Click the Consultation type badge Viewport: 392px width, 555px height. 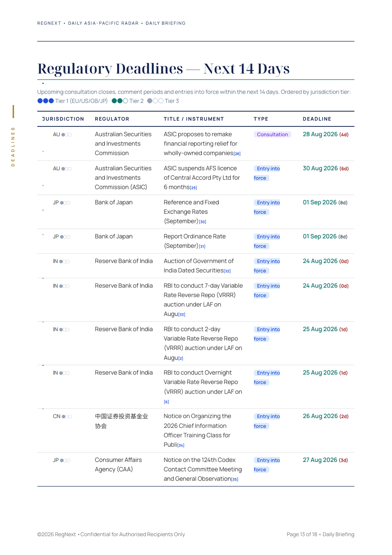[272, 134]
